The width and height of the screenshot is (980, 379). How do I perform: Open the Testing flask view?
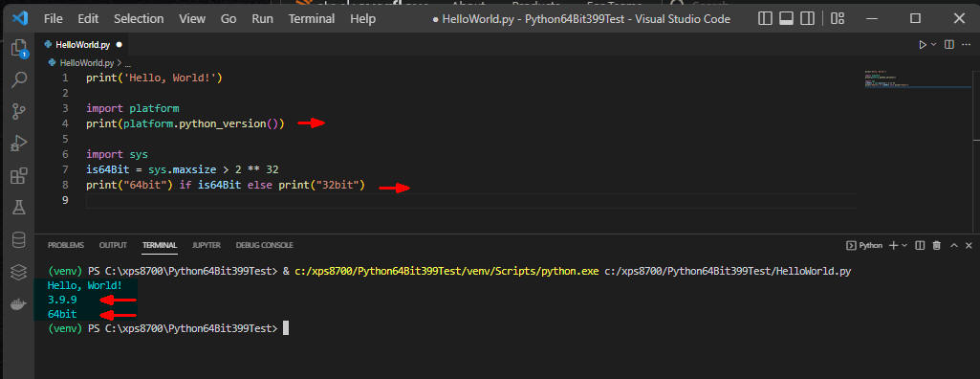(x=19, y=208)
